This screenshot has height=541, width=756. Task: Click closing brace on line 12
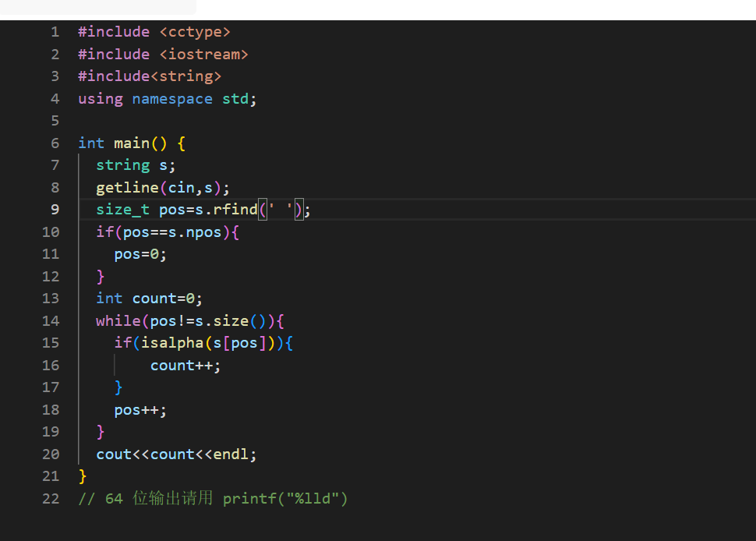point(101,276)
